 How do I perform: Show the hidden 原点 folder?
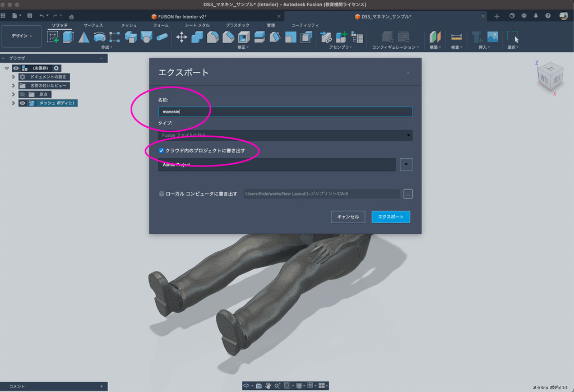23,94
